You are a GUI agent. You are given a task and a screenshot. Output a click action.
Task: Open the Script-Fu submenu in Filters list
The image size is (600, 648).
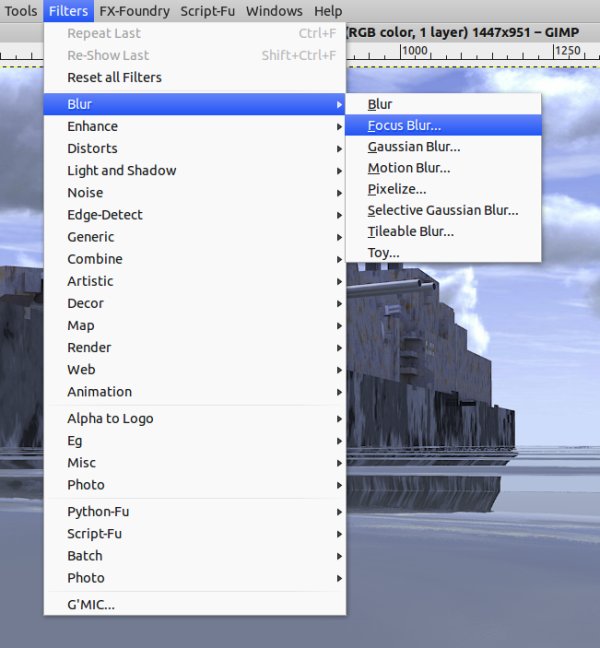(195, 534)
